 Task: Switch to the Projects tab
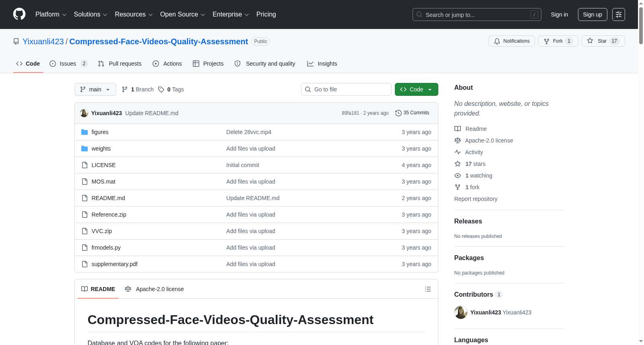208,64
